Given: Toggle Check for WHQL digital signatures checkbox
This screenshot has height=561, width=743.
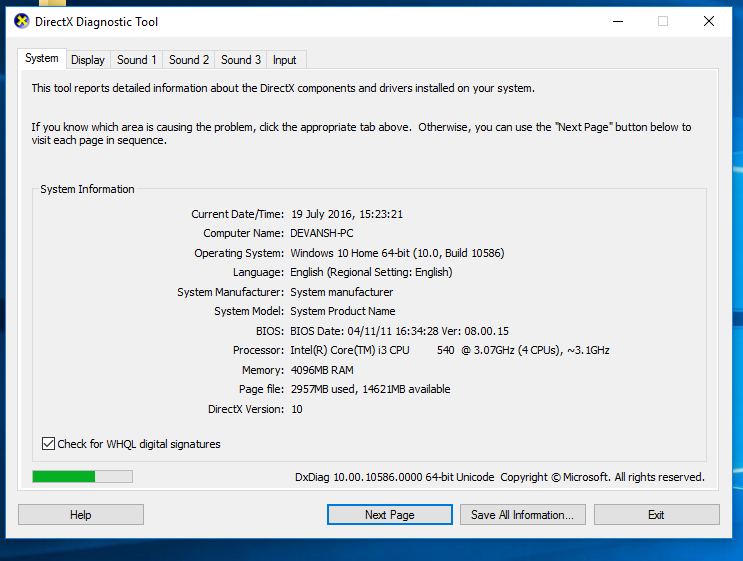Looking at the screenshot, I should coord(48,444).
